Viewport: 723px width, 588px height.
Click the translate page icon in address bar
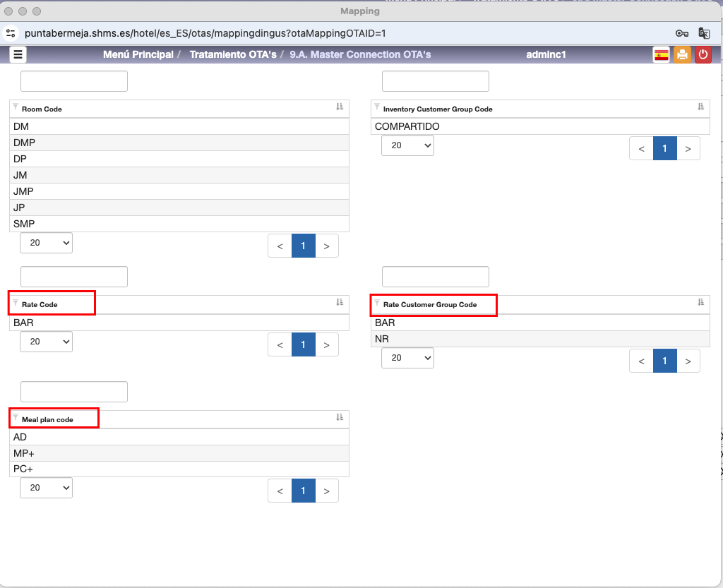coord(703,33)
